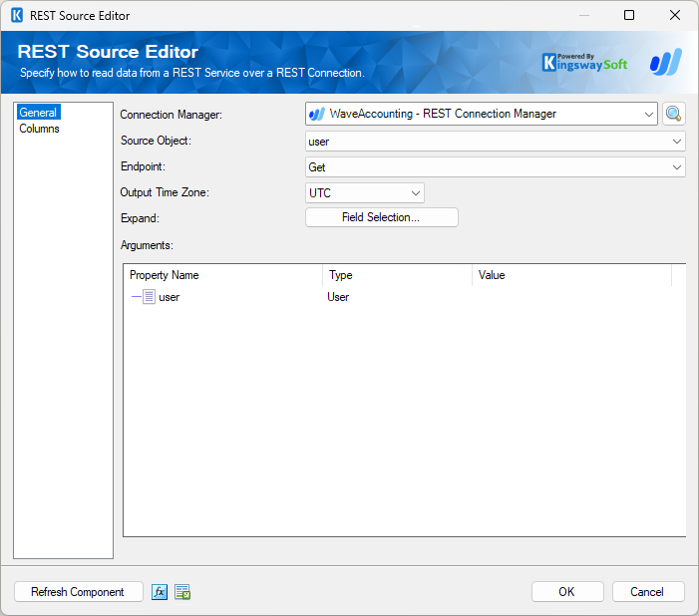
Task: Click the green table mapping icon beside fx
Action: pos(182,592)
